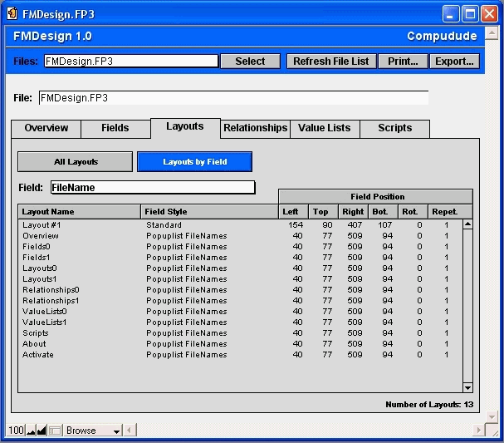The image size is (504, 443).
Task: Click the Rot. column header
Action: coord(413,212)
